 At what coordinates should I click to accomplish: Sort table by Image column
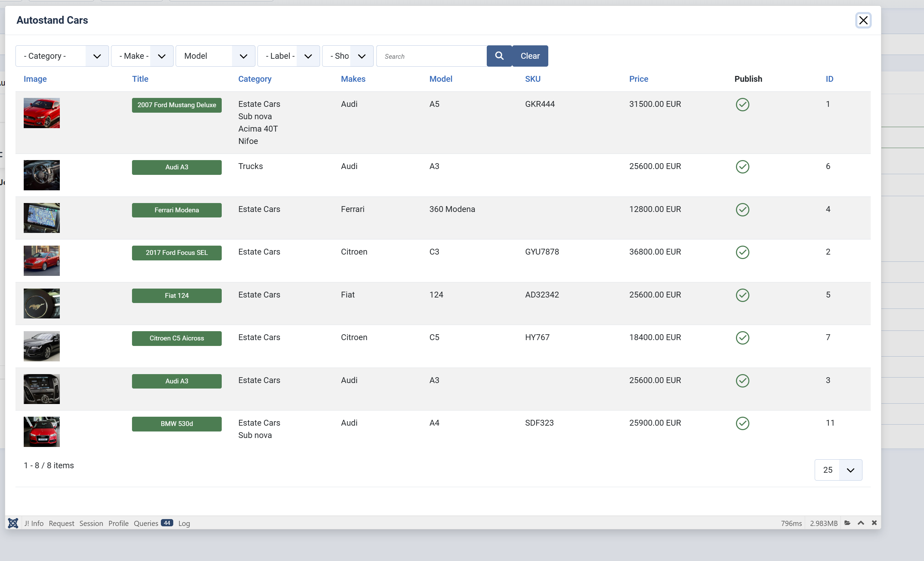click(35, 79)
